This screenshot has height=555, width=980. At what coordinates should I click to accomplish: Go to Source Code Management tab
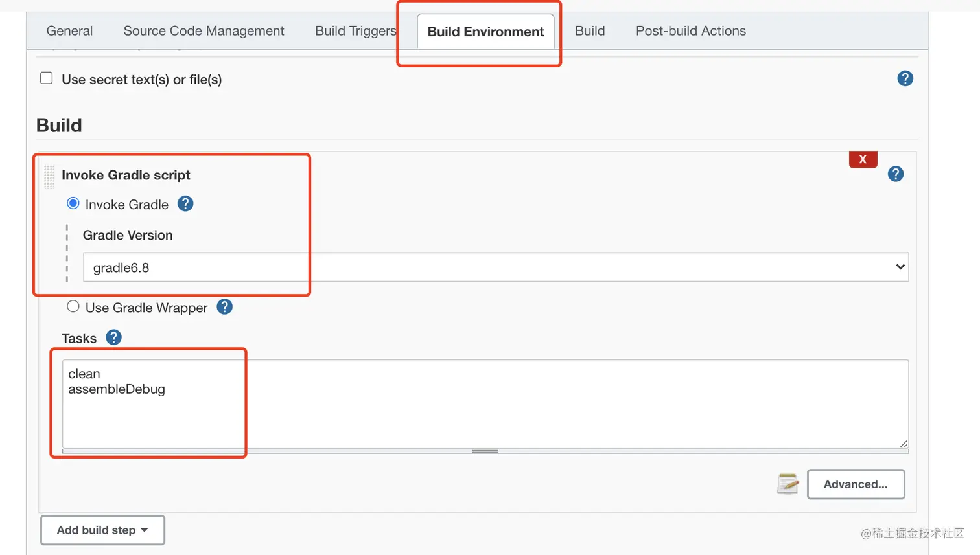point(204,31)
